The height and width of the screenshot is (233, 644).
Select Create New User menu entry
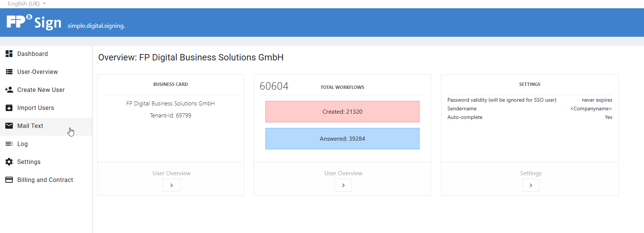coord(46,90)
